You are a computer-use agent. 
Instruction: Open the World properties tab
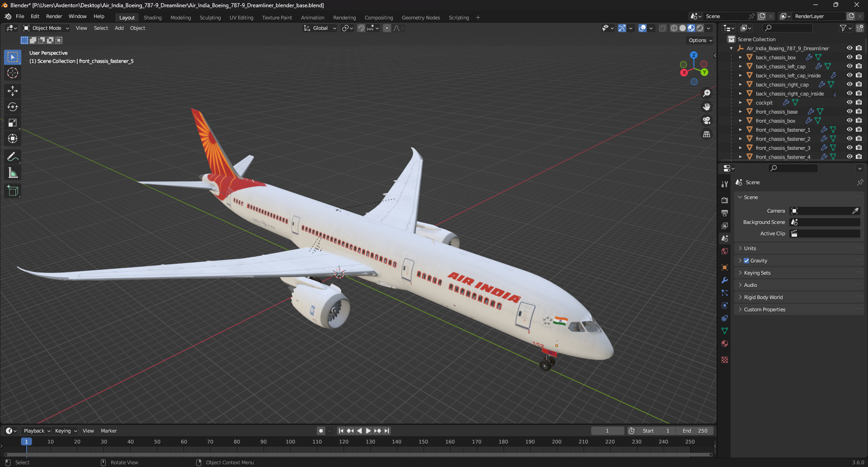point(725,251)
